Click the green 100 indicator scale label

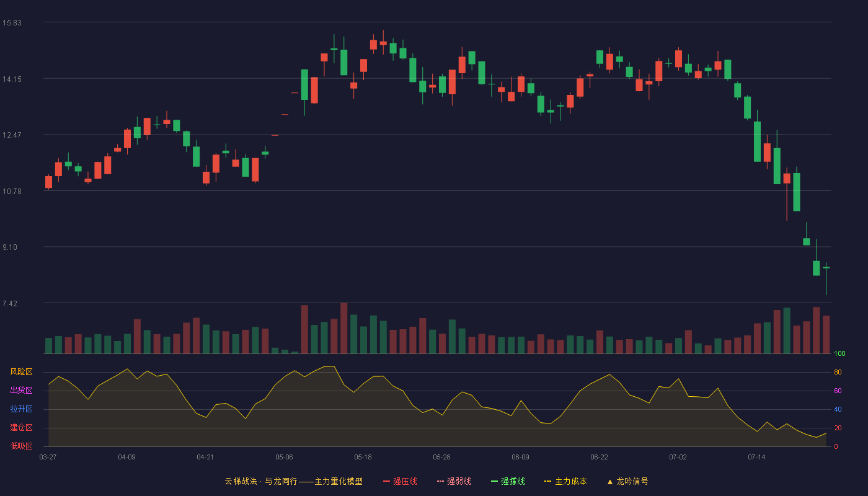(x=839, y=354)
